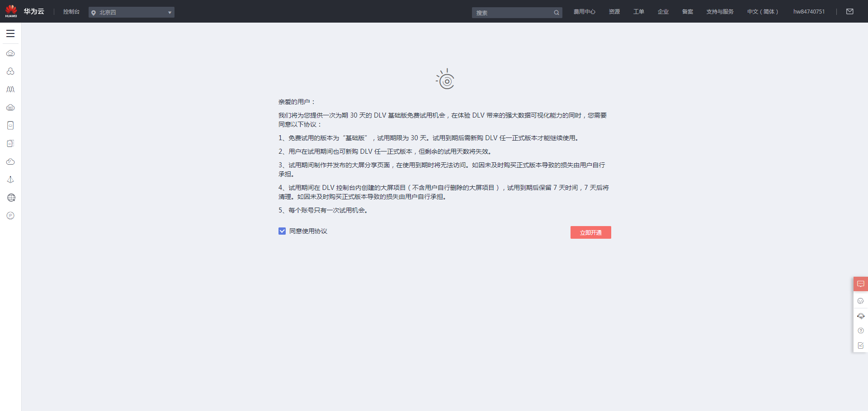Click the wave-shaped auto scaling sidebar icon

tap(10, 90)
